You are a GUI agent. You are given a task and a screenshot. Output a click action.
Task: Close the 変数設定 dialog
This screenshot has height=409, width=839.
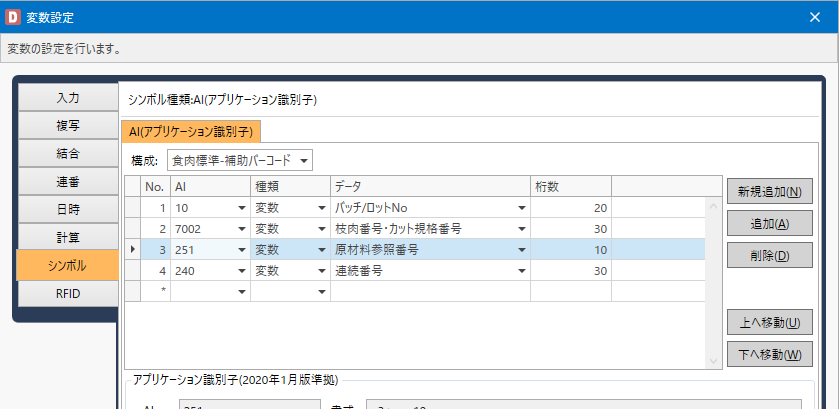pos(815,17)
